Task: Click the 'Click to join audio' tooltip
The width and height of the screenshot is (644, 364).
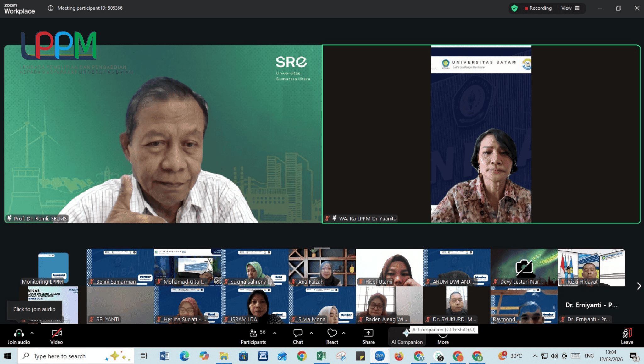Action: [x=34, y=309]
